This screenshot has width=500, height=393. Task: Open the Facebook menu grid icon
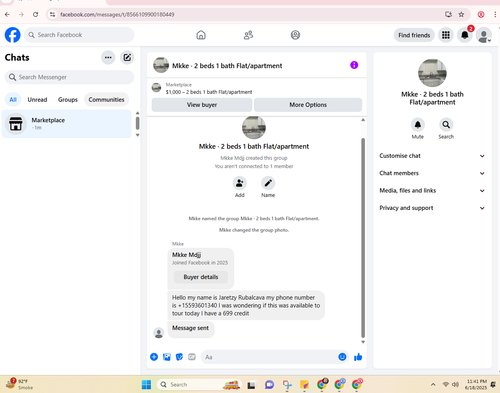446,35
